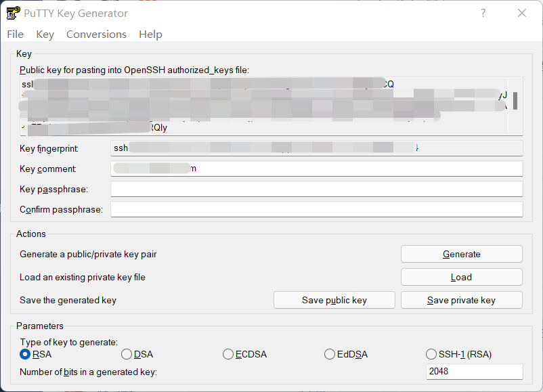Screen dimensions: 543x392
Task: Close the PuTTY Key Generator window
Action: (522, 13)
